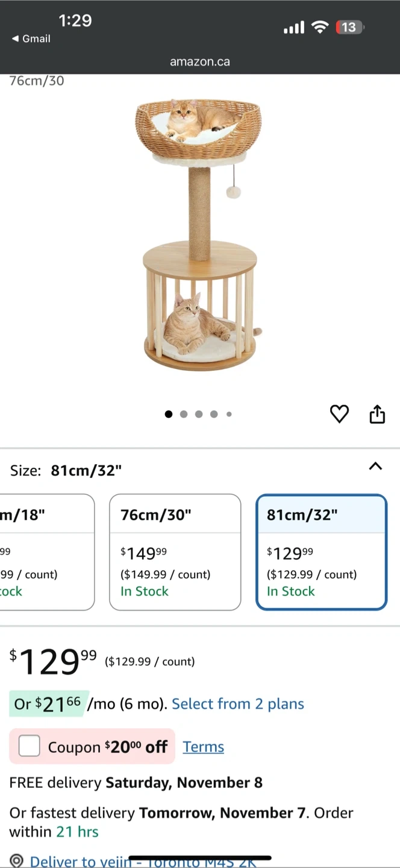Tap the amazon.ca address bar
This screenshot has height=868, width=400.
[200, 61]
